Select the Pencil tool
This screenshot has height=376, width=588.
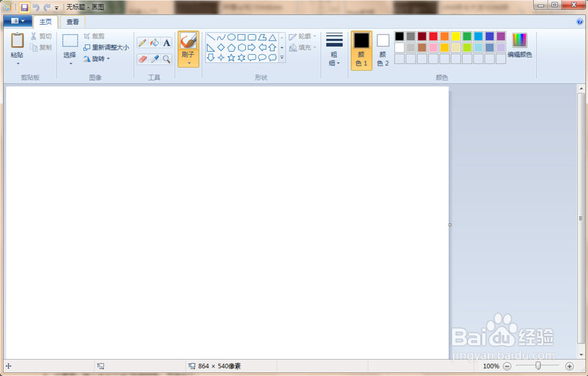pyautogui.click(x=142, y=42)
